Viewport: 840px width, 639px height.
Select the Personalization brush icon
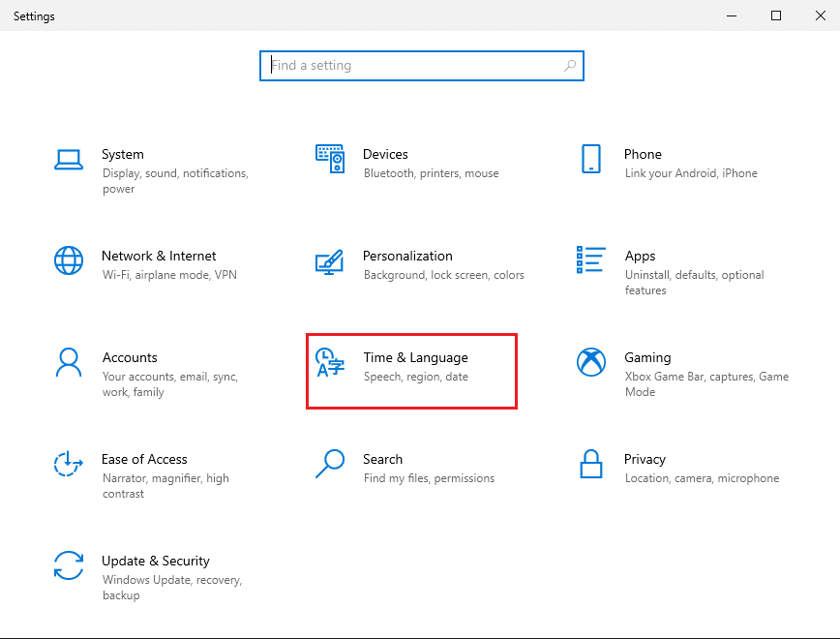(x=329, y=262)
